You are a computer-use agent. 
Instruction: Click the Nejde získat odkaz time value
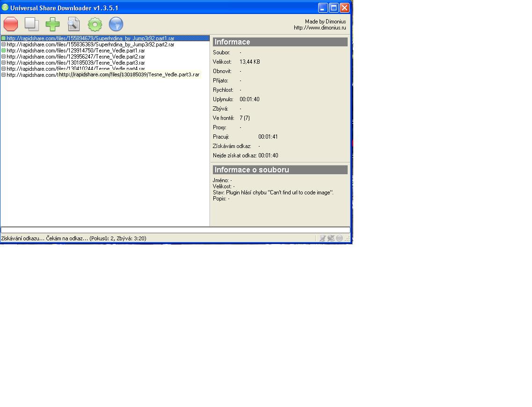click(x=269, y=155)
